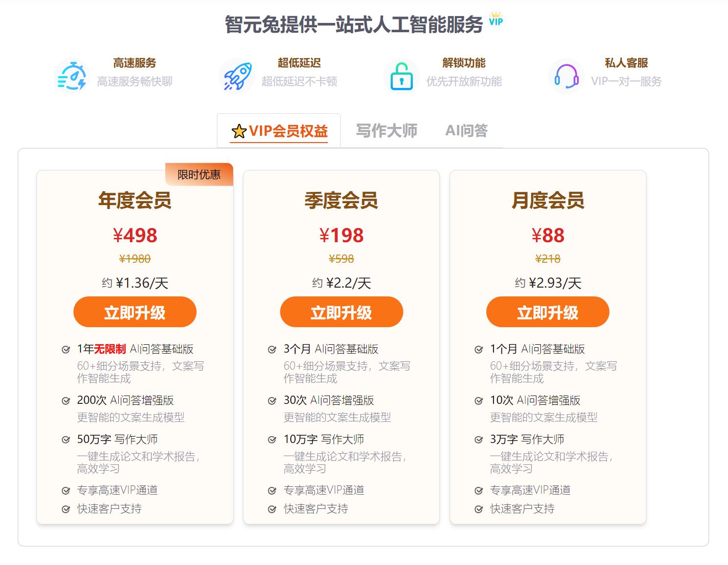Click the padlock icon for 解锁功能
728x565 pixels.
coord(402,76)
